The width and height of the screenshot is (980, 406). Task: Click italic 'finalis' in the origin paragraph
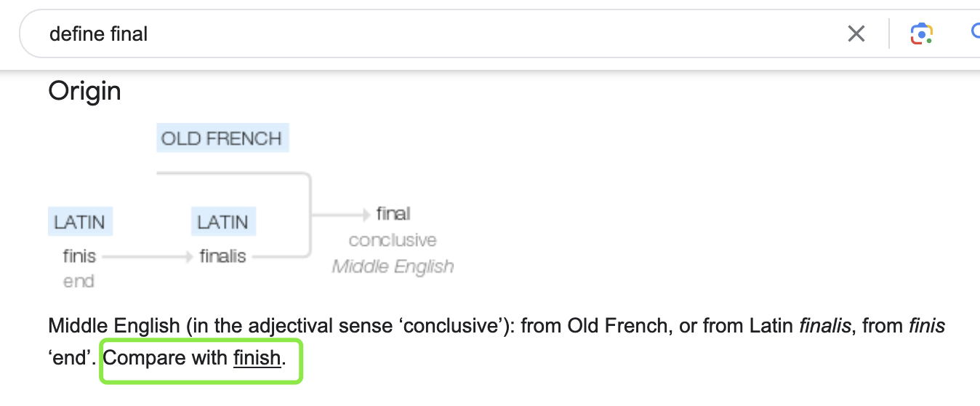(x=824, y=326)
